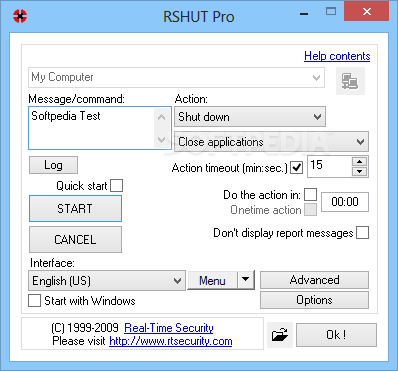The image size is (398, 371).
Task: Decrease timeout with the down spinner arrow
Action: [359, 171]
